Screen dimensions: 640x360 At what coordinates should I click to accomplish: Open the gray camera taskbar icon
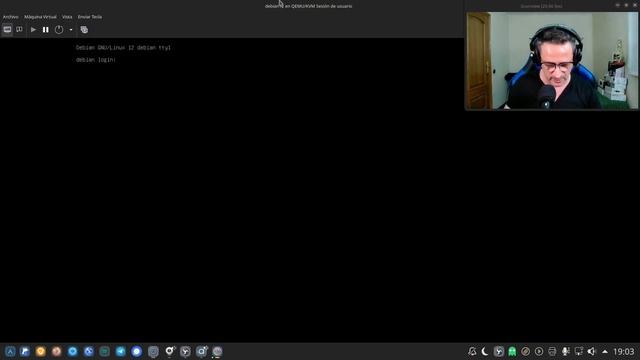[x=201, y=351]
